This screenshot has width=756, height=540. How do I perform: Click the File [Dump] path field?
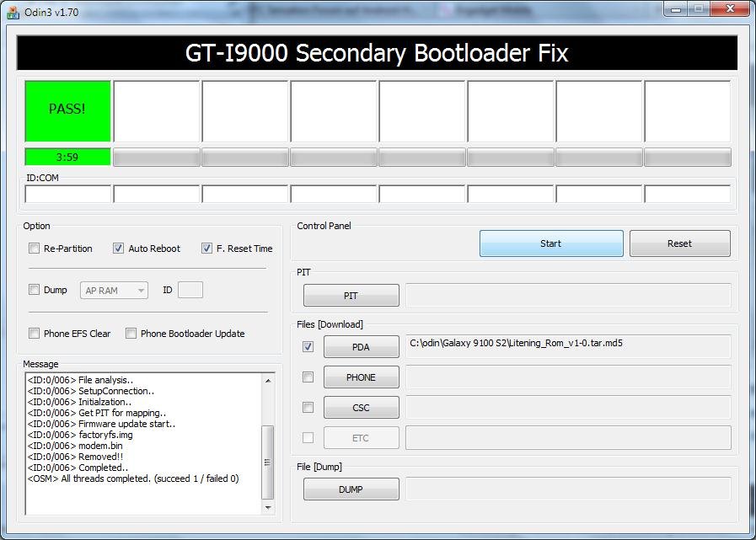click(x=568, y=489)
